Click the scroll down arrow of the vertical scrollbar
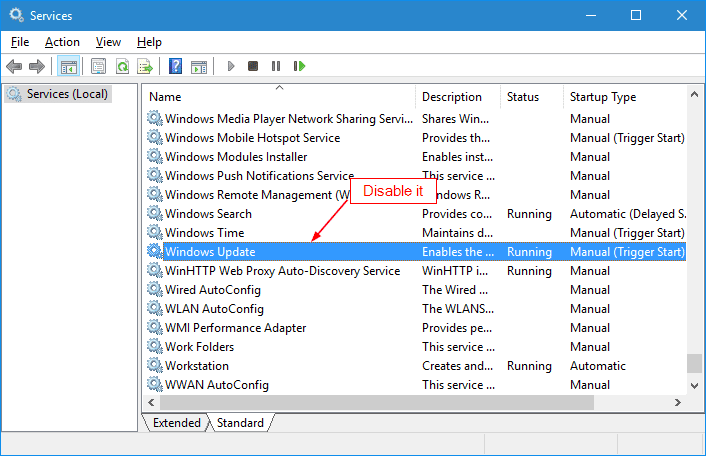This screenshot has width=706, height=456. pos(694,385)
